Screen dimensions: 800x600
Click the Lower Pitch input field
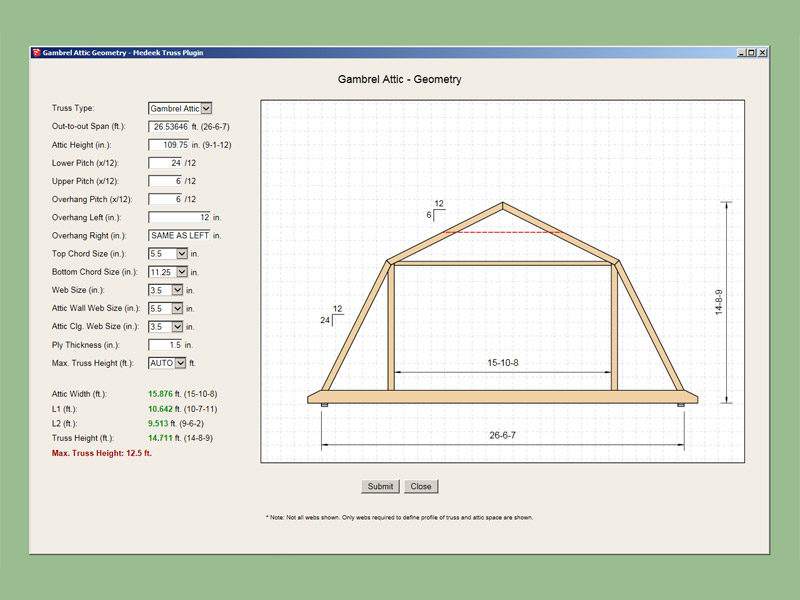click(165, 163)
